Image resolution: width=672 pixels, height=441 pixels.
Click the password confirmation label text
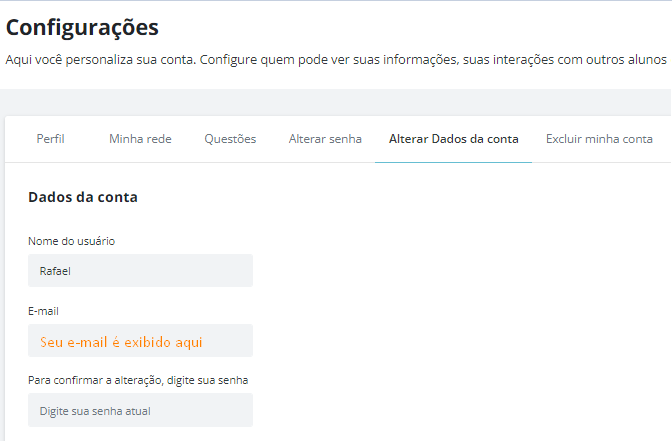point(138,381)
